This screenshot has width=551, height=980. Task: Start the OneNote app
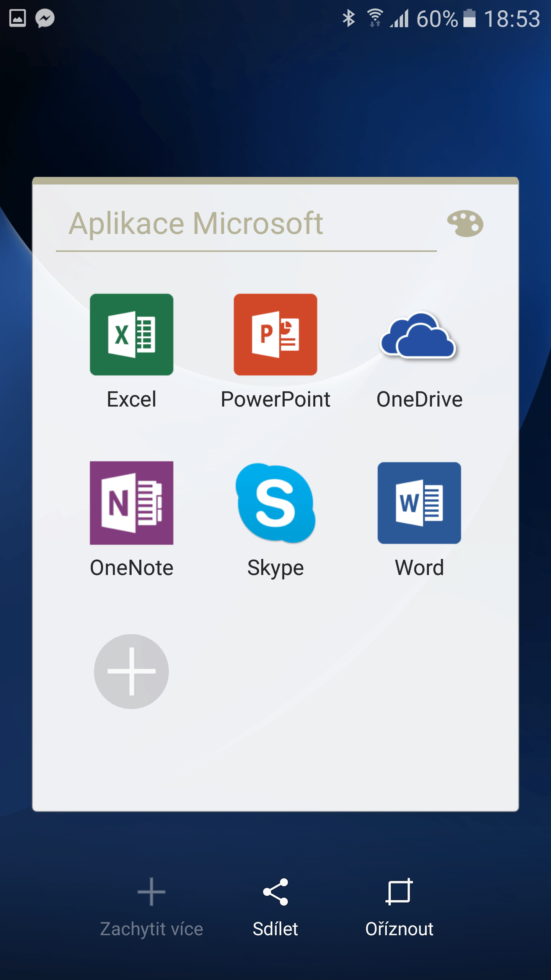tap(131, 503)
